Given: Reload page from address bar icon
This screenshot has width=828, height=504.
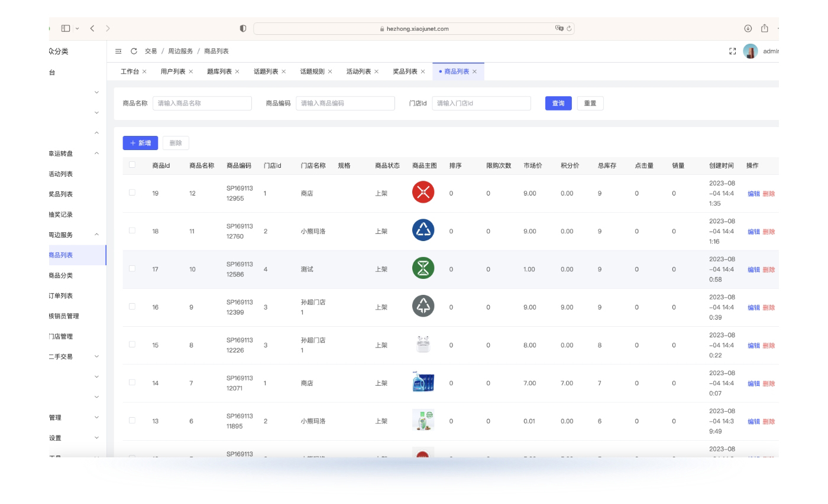Looking at the screenshot, I should point(569,28).
